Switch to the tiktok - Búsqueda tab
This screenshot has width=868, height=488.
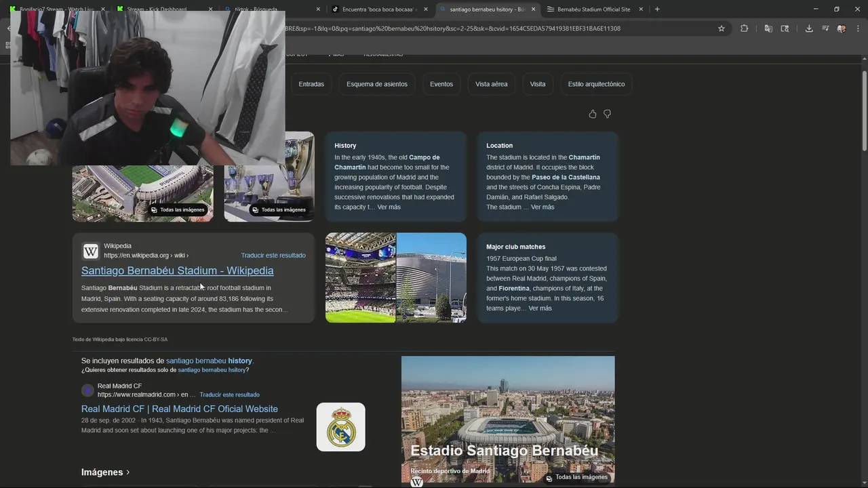coord(270,9)
